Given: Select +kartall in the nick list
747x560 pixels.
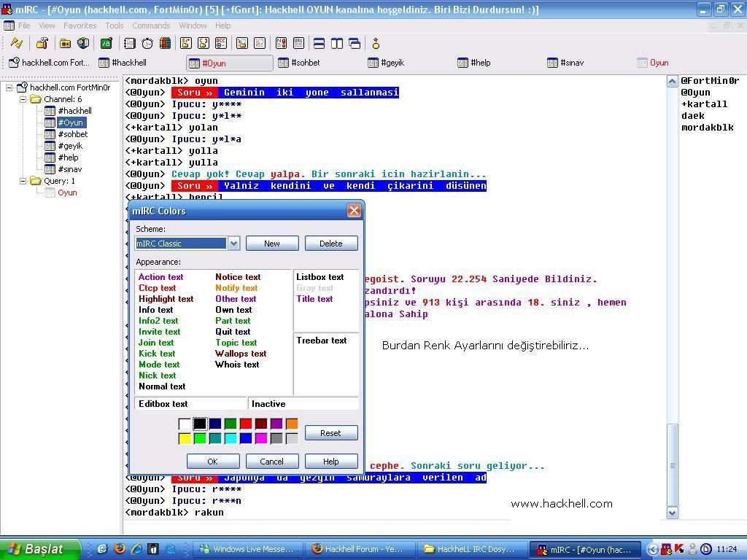Looking at the screenshot, I should click(704, 104).
